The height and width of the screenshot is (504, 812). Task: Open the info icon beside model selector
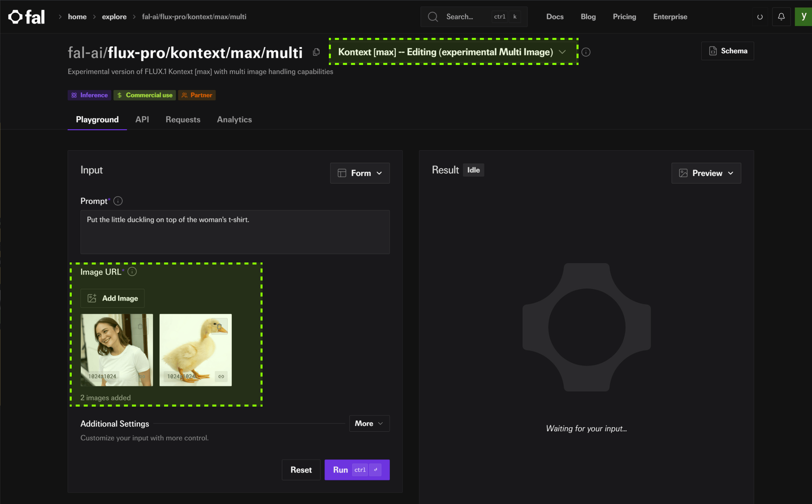[x=586, y=52]
